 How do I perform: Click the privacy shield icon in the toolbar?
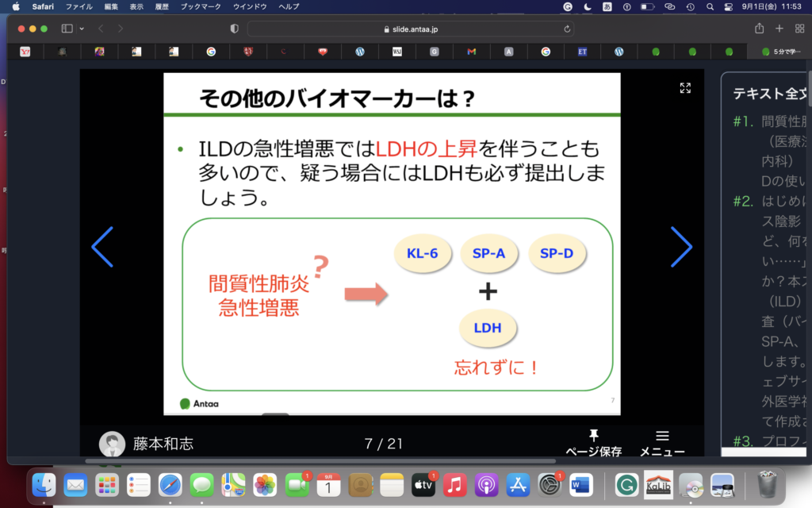coord(234,29)
